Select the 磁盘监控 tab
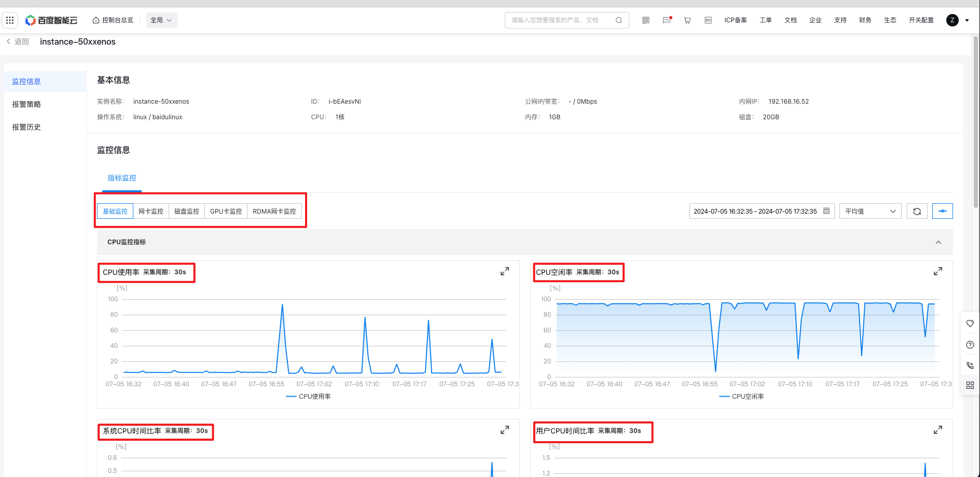 tap(187, 211)
